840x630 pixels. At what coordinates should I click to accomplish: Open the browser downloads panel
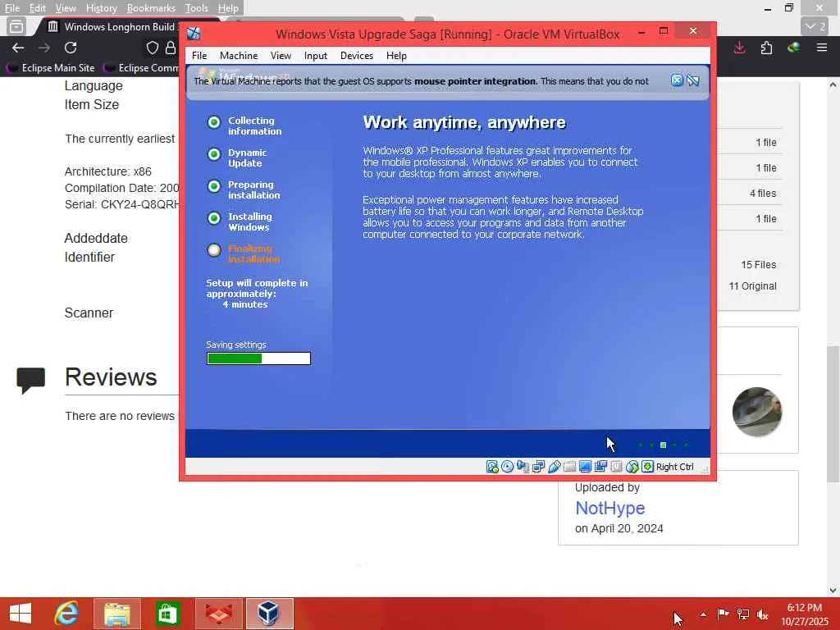tap(739, 48)
